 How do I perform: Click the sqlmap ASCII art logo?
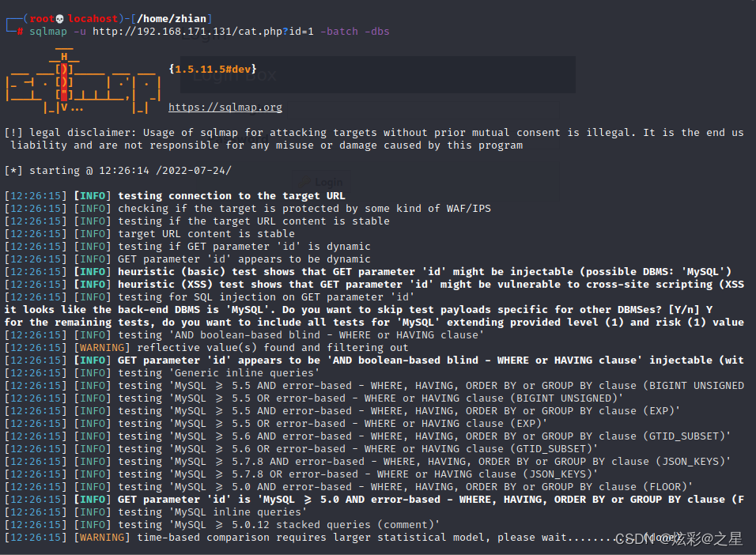pyautogui.click(x=83, y=80)
